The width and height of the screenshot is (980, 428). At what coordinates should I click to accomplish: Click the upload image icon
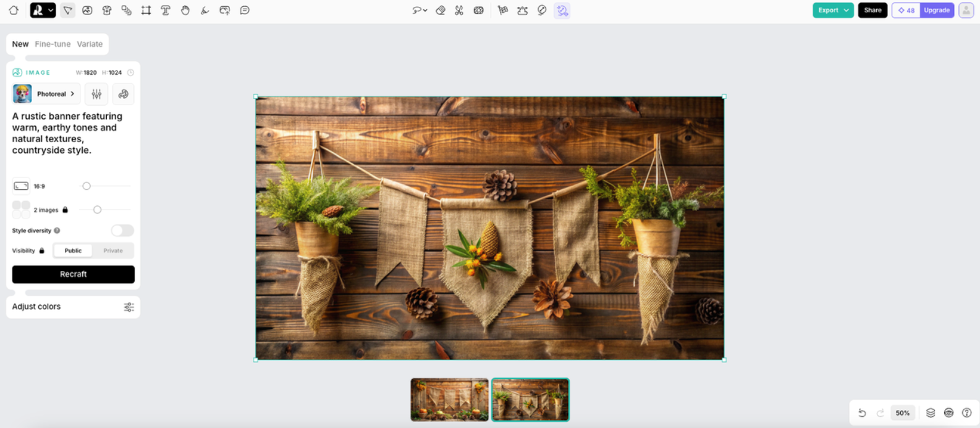coord(225,10)
